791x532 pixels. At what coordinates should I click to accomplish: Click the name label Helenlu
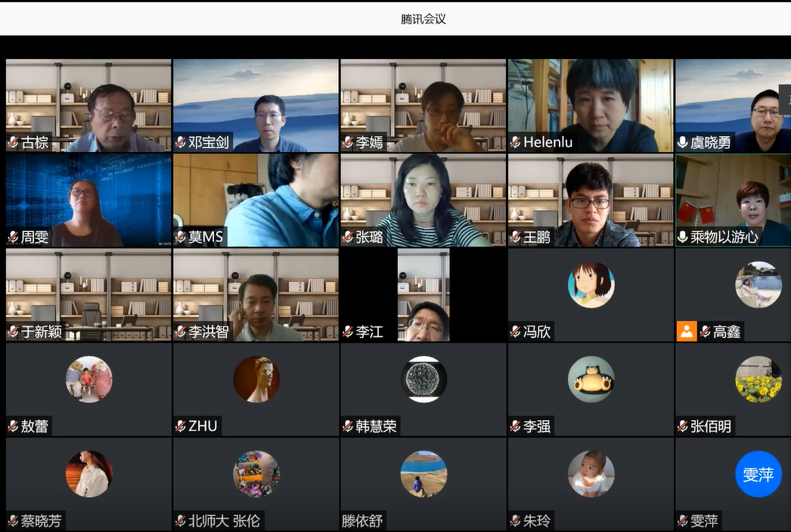[x=547, y=143]
